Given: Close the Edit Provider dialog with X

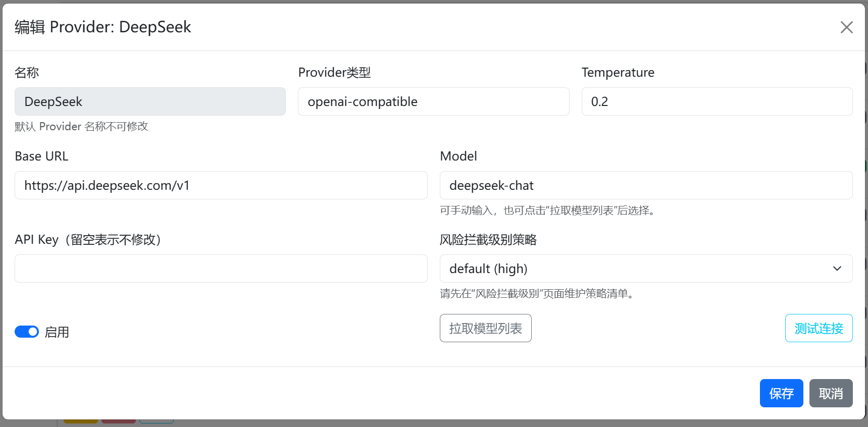Looking at the screenshot, I should pyautogui.click(x=846, y=27).
